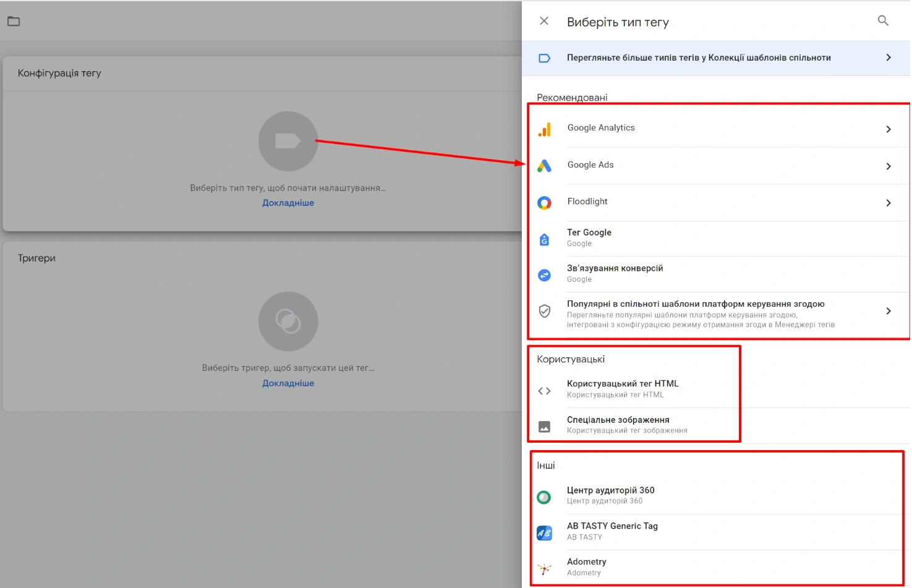This screenshot has width=912, height=588.
Task: Click the Тег Google tag icon
Action: click(544, 239)
